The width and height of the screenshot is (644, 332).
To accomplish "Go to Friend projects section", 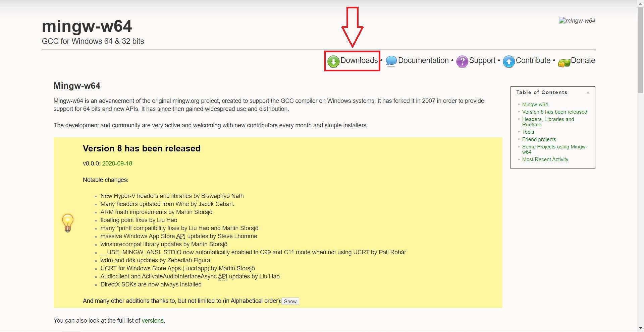I will pos(539,139).
